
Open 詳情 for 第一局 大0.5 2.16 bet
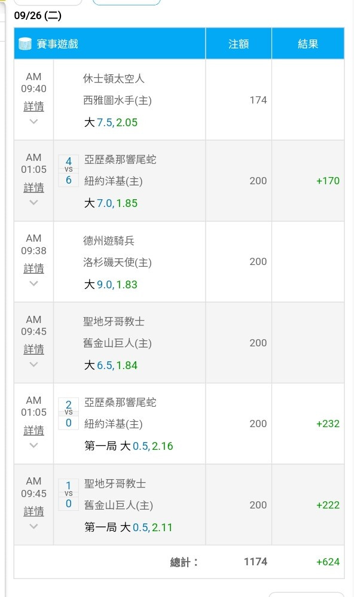pos(33,431)
